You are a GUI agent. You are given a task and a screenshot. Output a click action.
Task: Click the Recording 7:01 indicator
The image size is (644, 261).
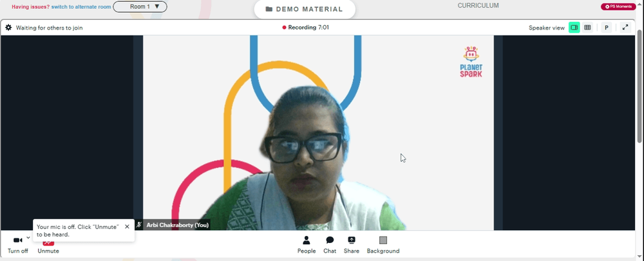point(305,28)
